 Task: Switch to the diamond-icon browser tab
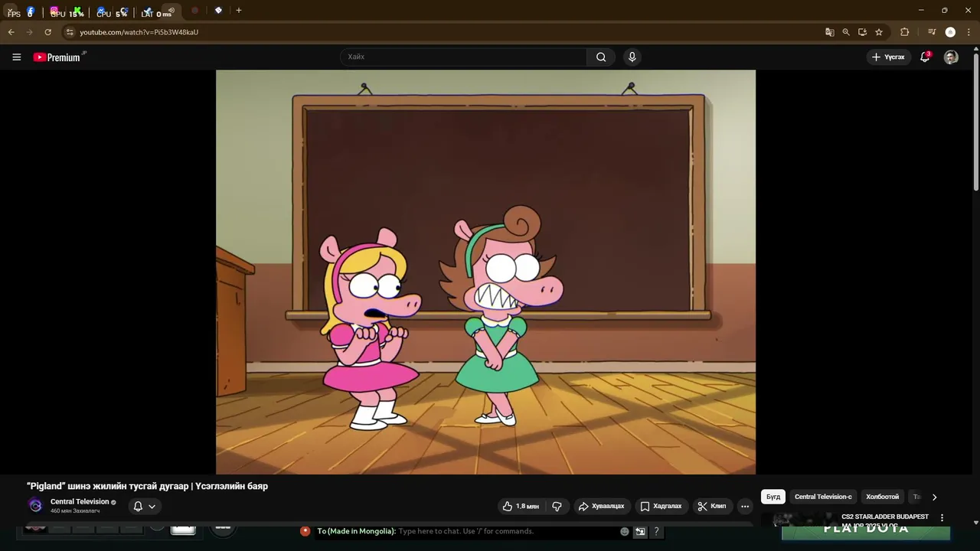218,11
